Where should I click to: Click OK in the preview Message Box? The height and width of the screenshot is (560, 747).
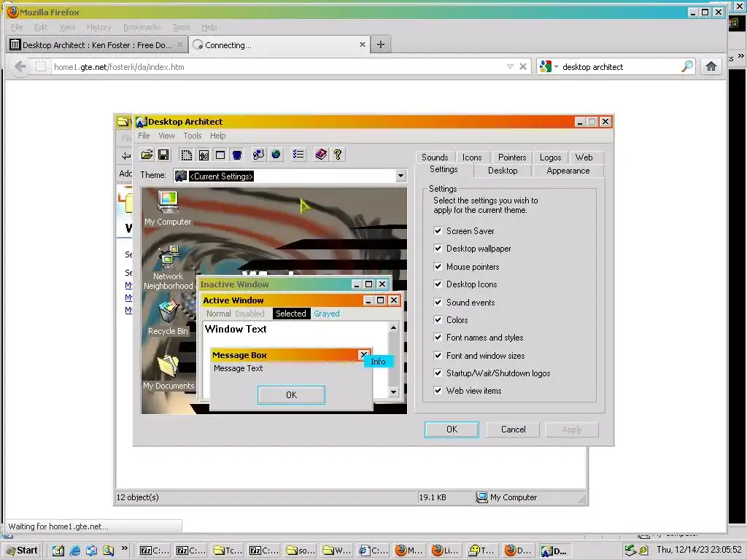[x=291, y=395]
